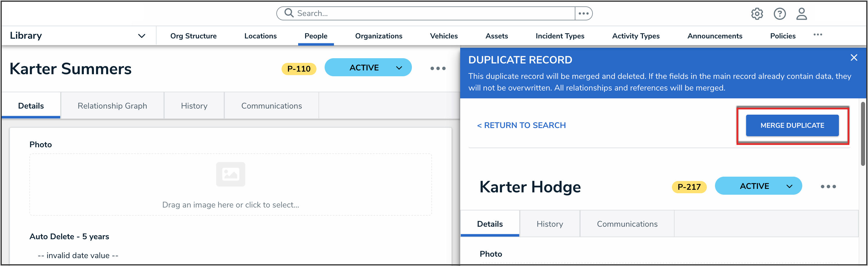Close the Duplicate Record panel

point(853,58)
